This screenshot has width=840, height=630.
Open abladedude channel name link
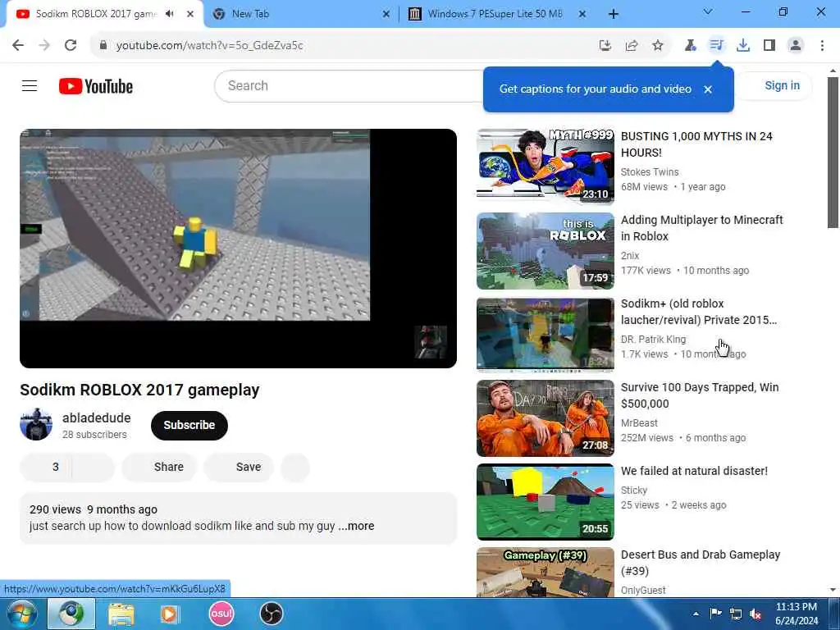point(97,418)
